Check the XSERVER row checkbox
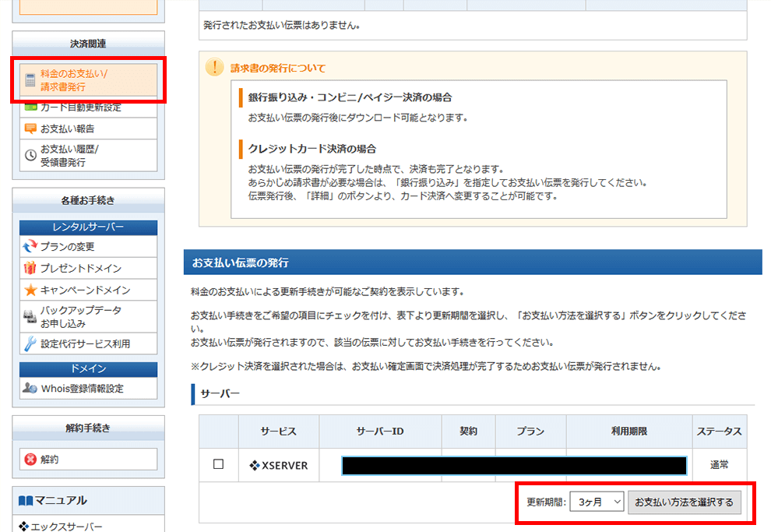771x532 pixels. (x=218, y=464)
